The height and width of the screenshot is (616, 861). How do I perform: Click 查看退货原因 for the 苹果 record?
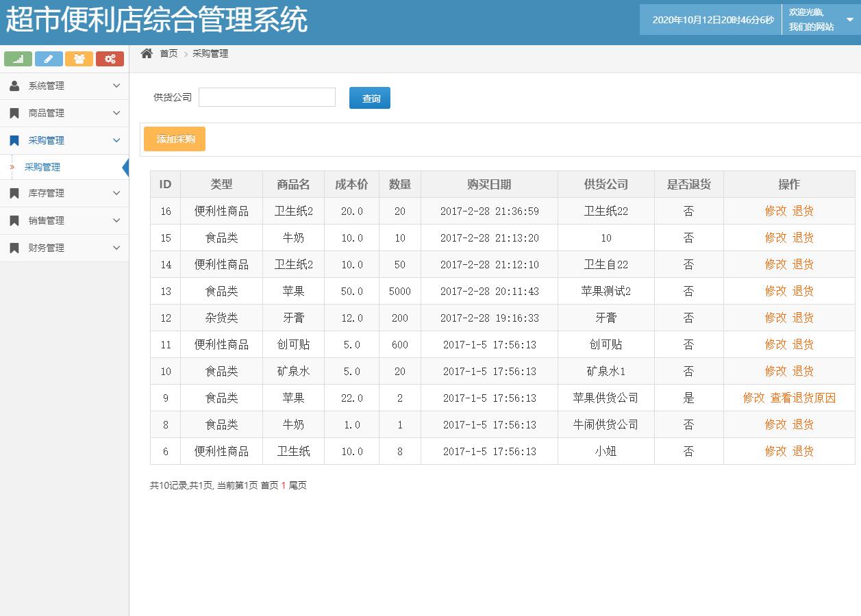[x=802, y=398]
